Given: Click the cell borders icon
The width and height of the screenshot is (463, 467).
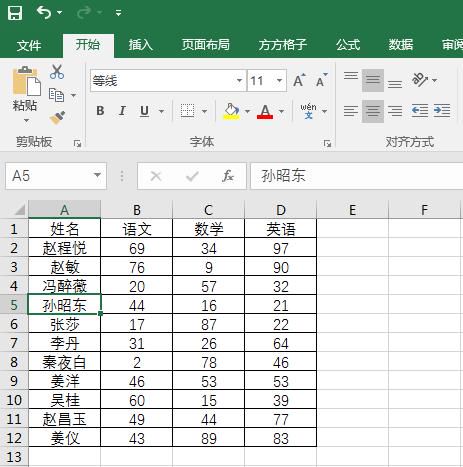Looking at the screenshot, I should [187, 111].
